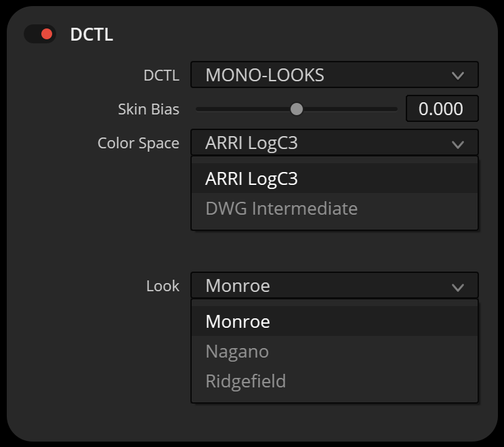The image size is (504, 447).
Task: Toggle the DCTL enable switch
Action: pos(39,34)
